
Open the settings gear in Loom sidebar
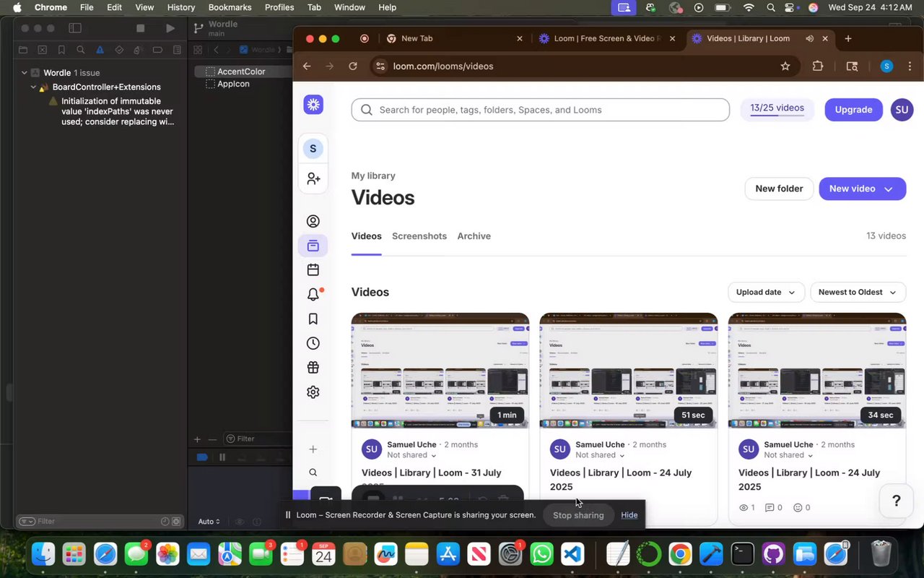(313, 392)
